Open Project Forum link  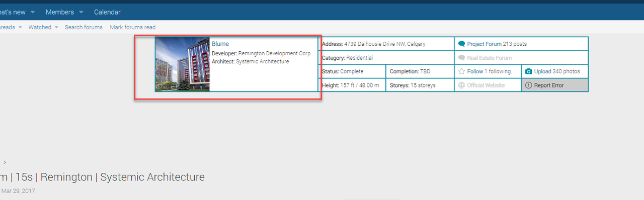(485, 44)
